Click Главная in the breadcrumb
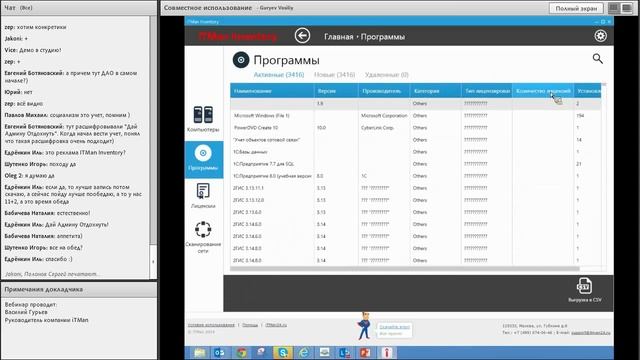Image resolution: width=640 pixels, height=360 pixels. pos(338,37)
